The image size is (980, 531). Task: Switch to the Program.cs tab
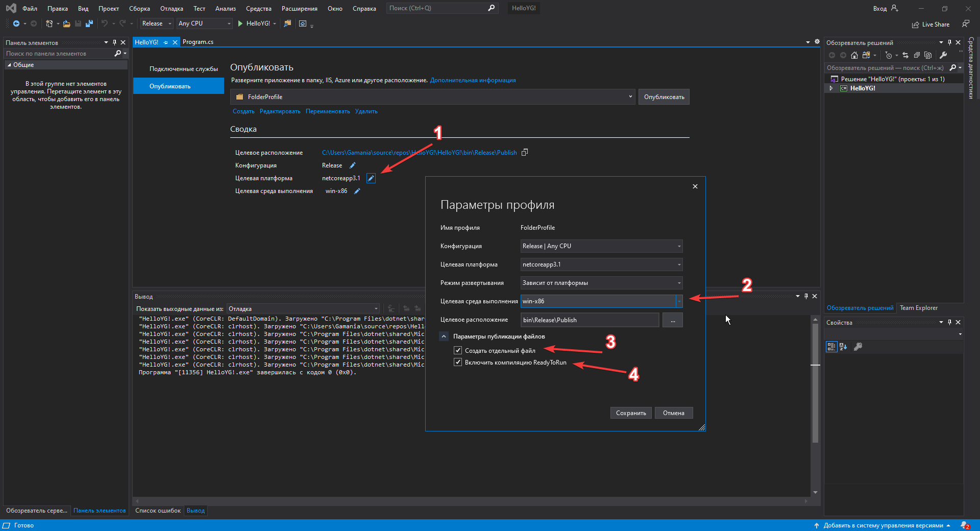tap(198, 42)
